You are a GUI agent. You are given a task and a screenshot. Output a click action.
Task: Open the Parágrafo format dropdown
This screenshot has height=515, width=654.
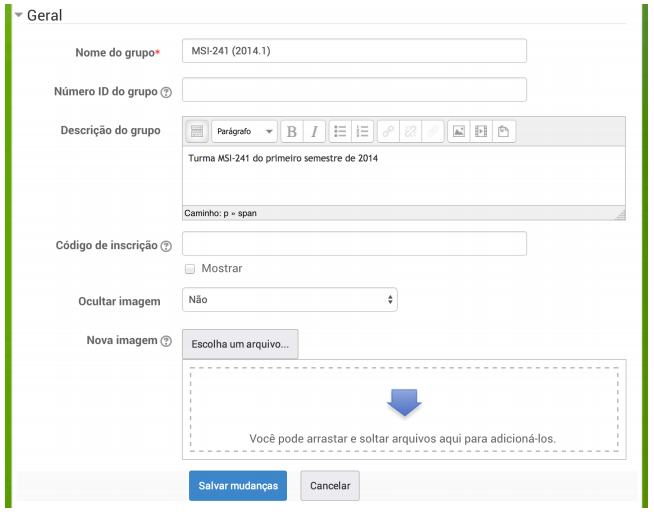coord(244,132)
